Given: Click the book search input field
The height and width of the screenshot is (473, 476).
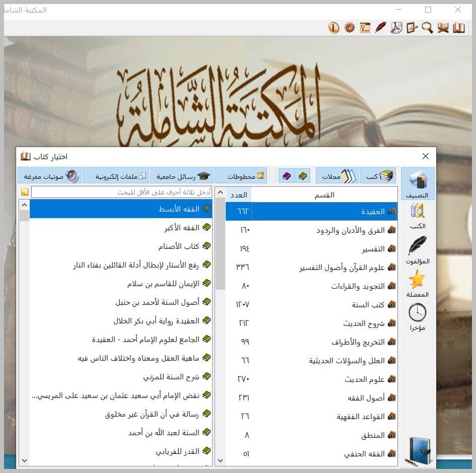Looking at the screenshot, I should (x=122, y=192).
